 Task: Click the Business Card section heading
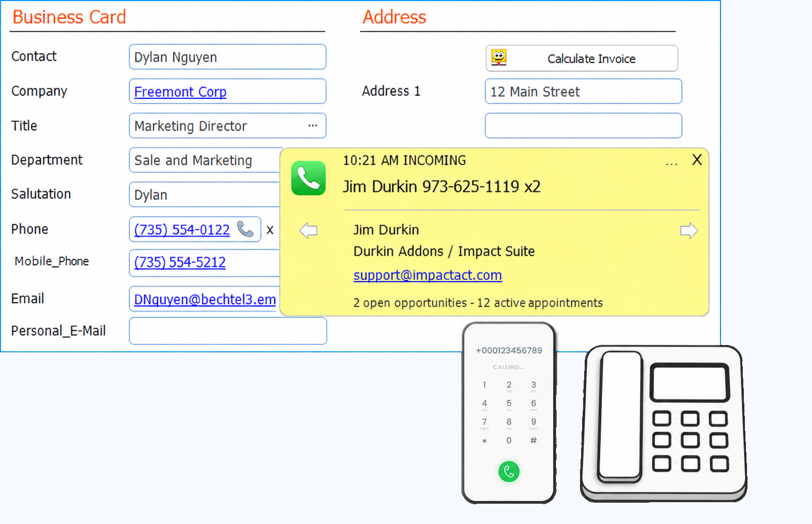coord(69,17)
